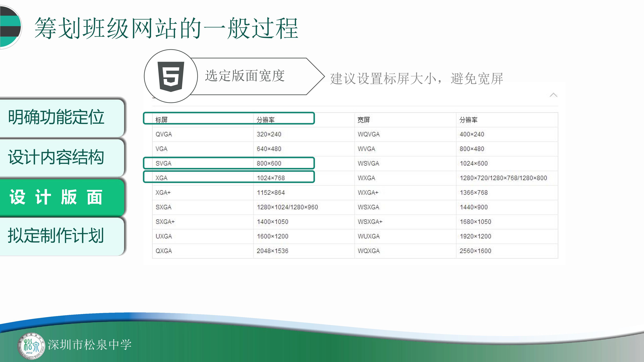Click the 筹划班级网站的一般过程 title
This screenshot has height=362, width=644.
[x=166, y=28]
